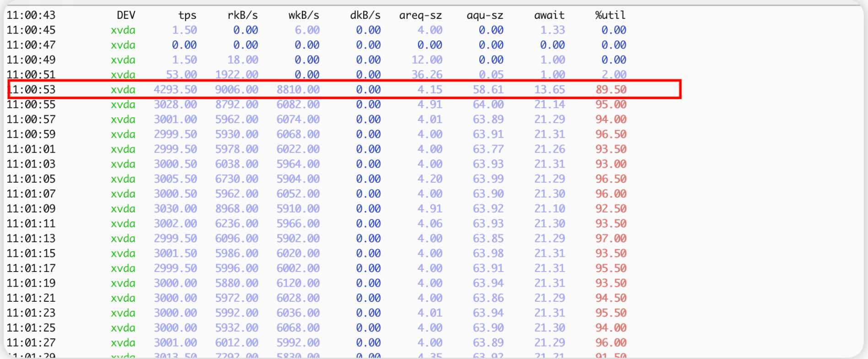Click the areq-sz column header
Screen dimensions: 868x359
[420, 15]
